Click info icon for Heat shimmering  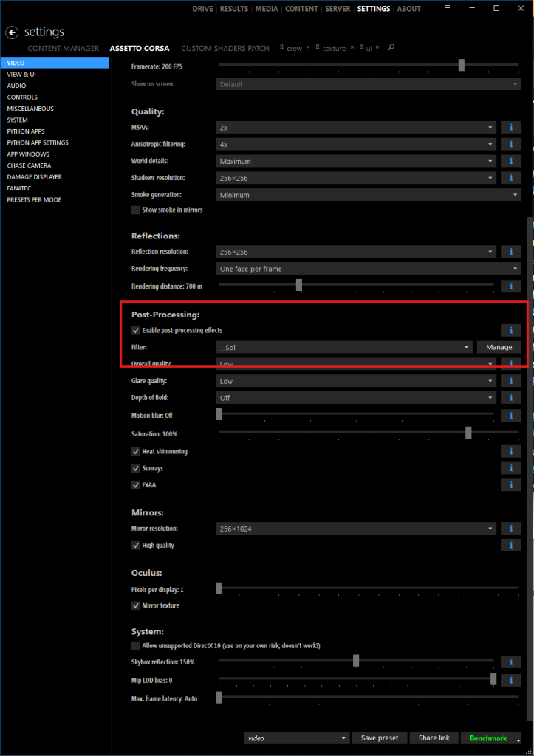pos(511,451)
